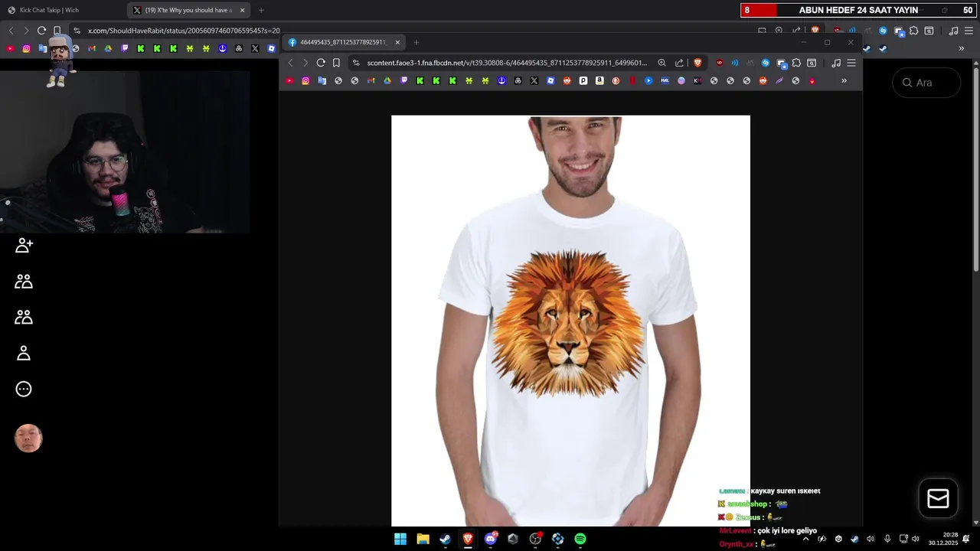This screenshot has width=980, height=551.
Task: Open a new tab in front window
Action: coord(416,42)
